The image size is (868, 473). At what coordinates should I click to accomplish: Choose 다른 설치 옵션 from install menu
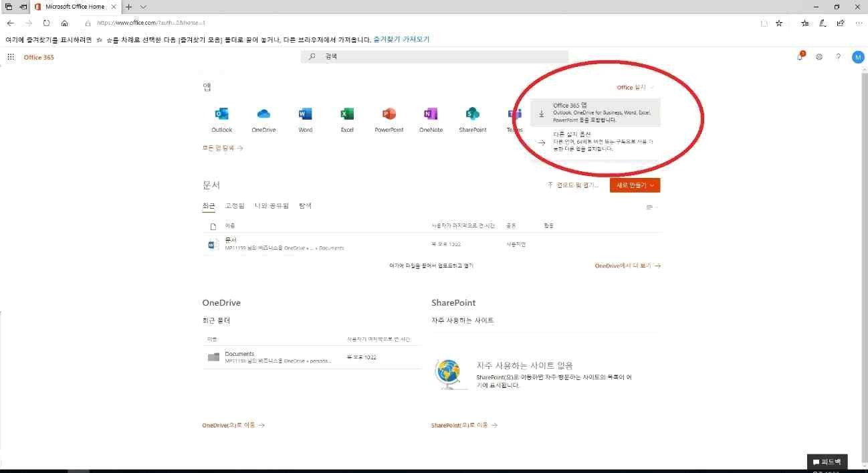(595, 142)
